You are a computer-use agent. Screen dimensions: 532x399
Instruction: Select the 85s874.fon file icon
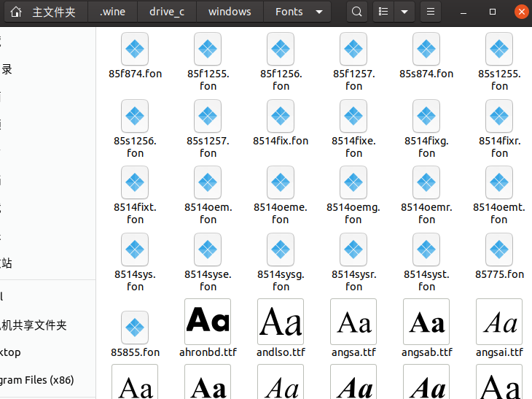426,49
